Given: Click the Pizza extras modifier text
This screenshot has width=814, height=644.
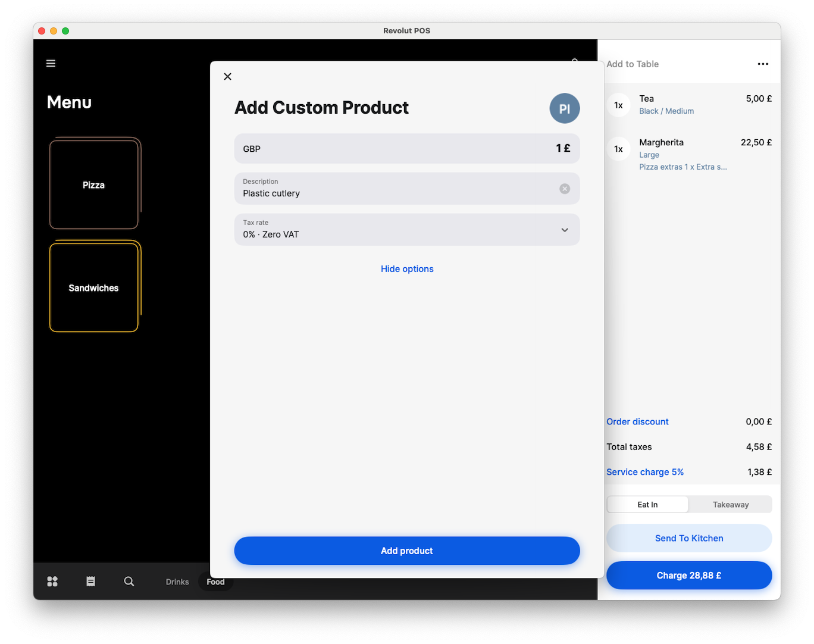Looking at the screenshot, I should pos(683,167).
